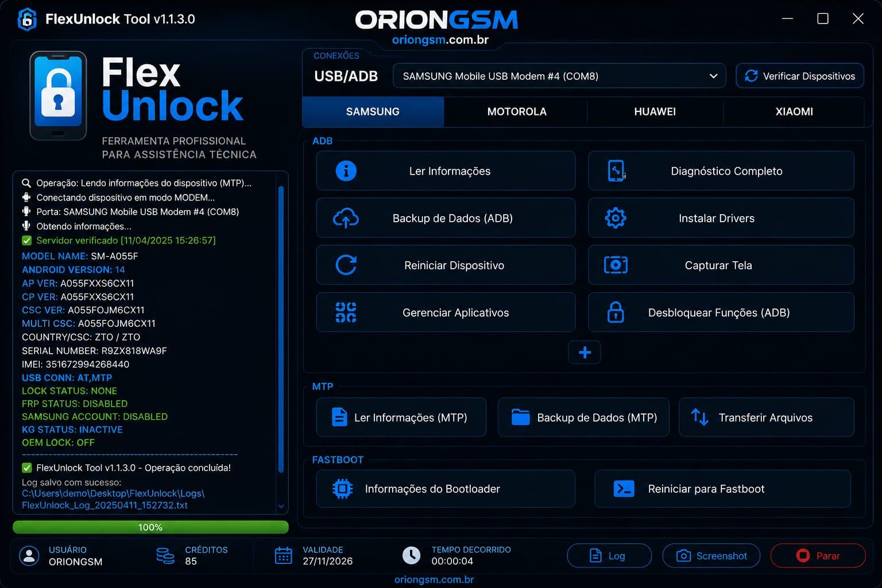Click the magnifier icon in the Operação log line

point(26,183)
